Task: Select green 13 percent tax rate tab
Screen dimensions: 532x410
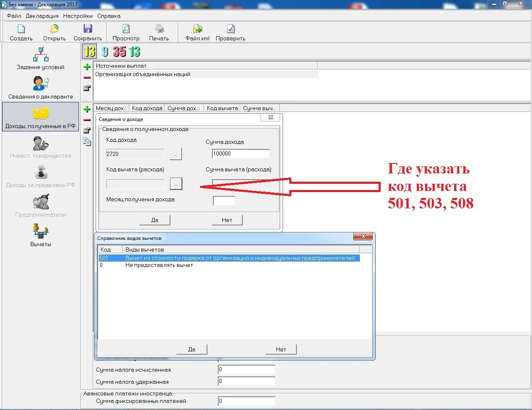Action: 135,52
